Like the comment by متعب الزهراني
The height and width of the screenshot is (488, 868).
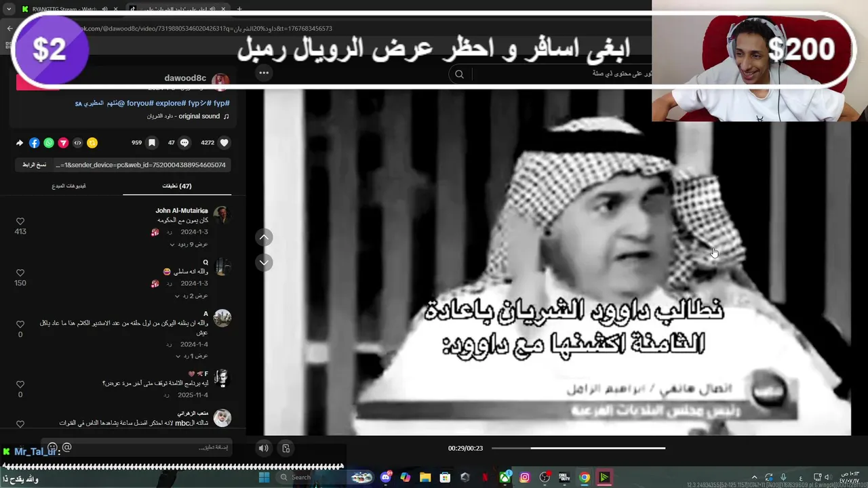tap(20, 424)
